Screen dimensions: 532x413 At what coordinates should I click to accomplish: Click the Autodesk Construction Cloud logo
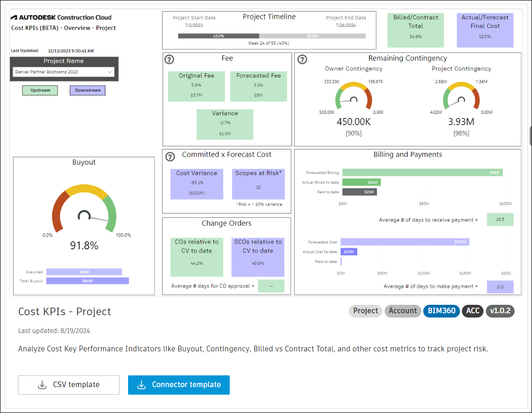61,17
